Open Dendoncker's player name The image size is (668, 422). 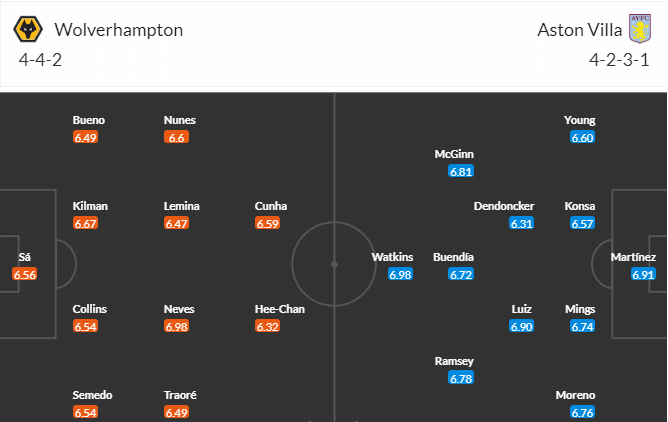[x=504, y=206]
